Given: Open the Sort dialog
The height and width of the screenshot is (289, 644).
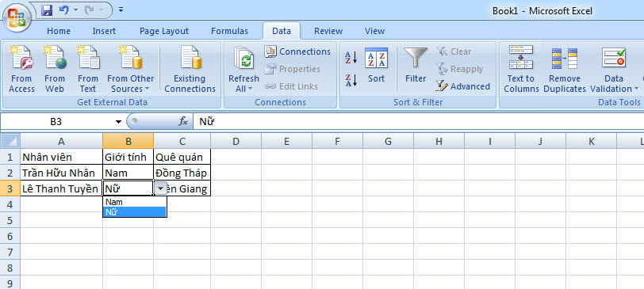Looking at the screenshot, I should point(376,66).
